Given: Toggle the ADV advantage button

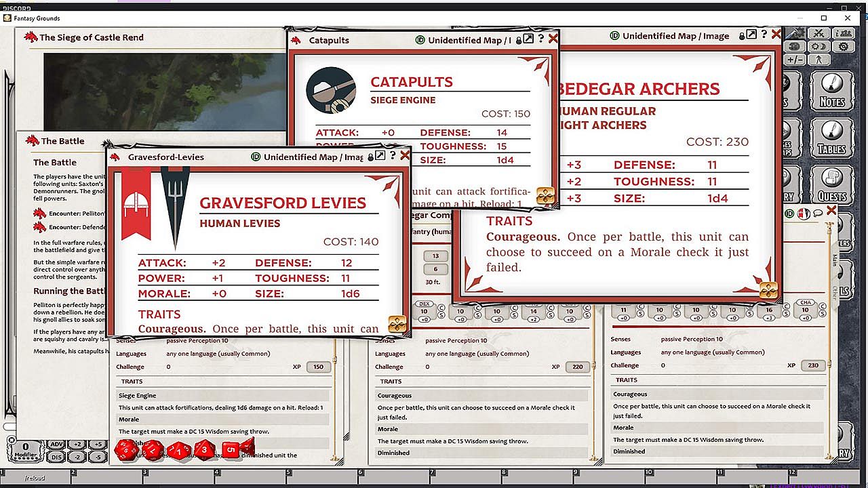Looking at the screenshot, I should 57,445.
